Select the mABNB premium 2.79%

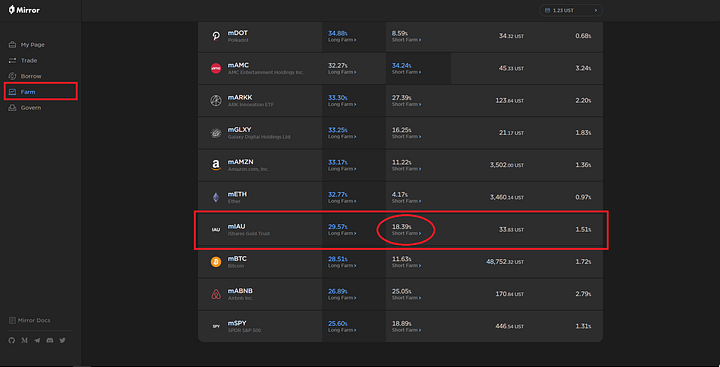click(x=583, y=294)
